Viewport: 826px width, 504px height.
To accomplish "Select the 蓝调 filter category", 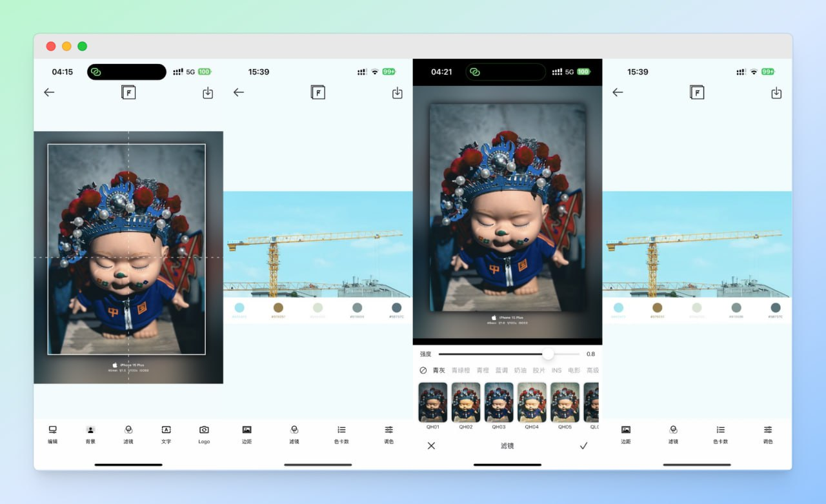I will (501, 370).
